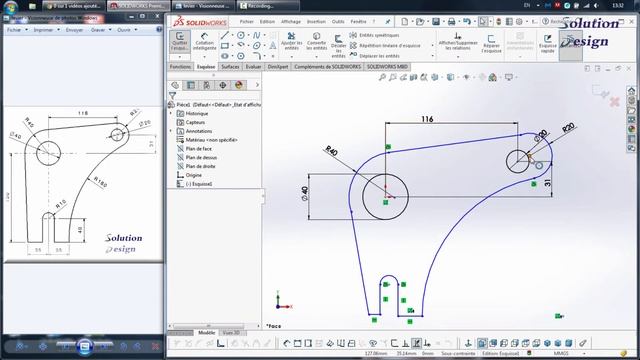This screenshot has height=360, width=640.
Task: Switch to the Fonctions ribbon tab
Action: (x=180, y=67)
